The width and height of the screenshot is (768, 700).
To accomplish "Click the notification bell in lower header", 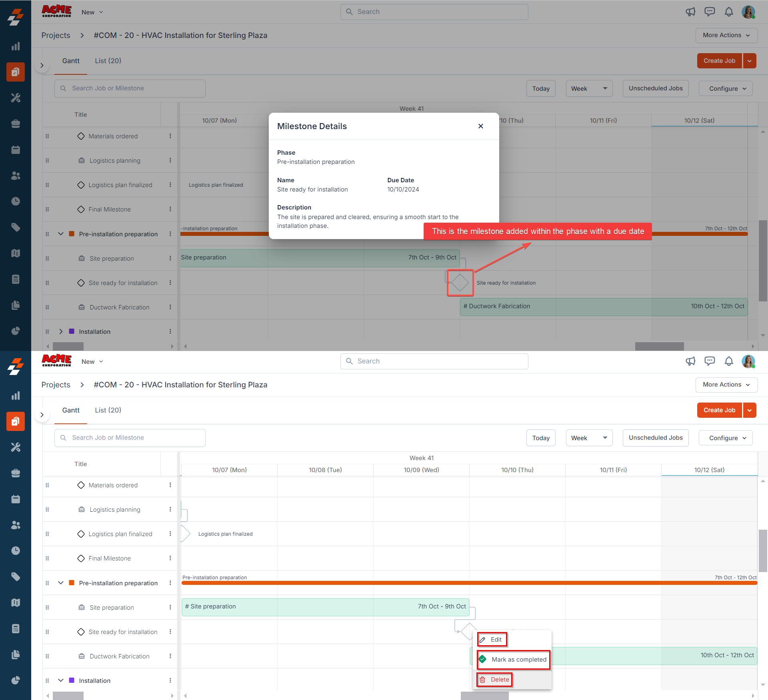I will pyautogui.click(x=729, y=361).
